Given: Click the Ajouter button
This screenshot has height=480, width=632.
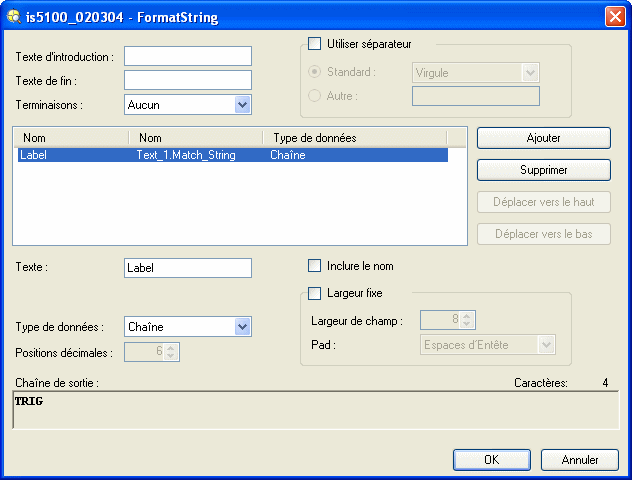Looking at the screenshot, I should [543, 138].
